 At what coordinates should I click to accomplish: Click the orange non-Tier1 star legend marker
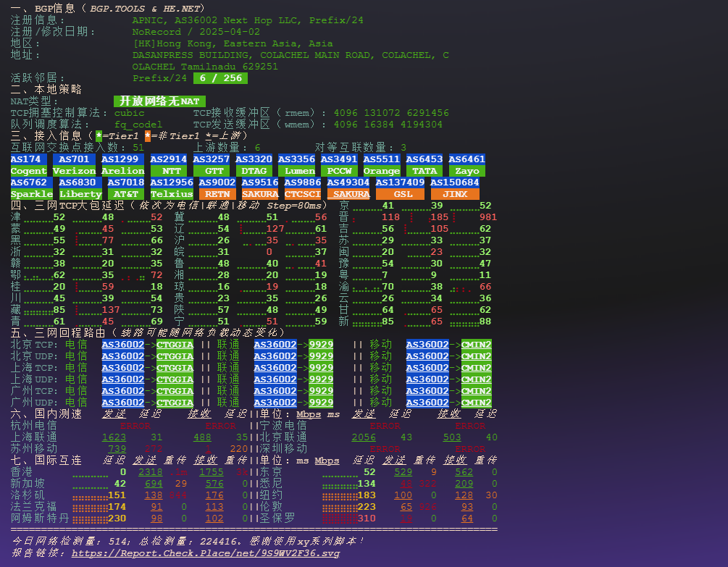coord(147,136)
